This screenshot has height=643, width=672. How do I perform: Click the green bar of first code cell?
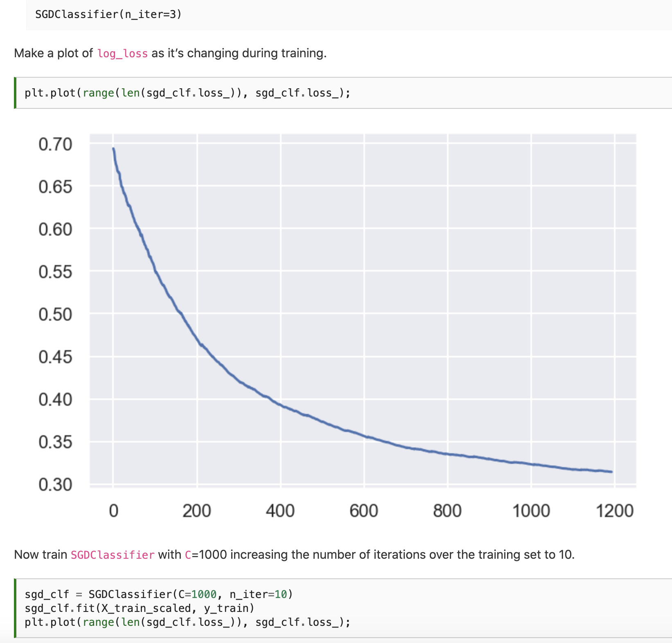coord(15,93)
